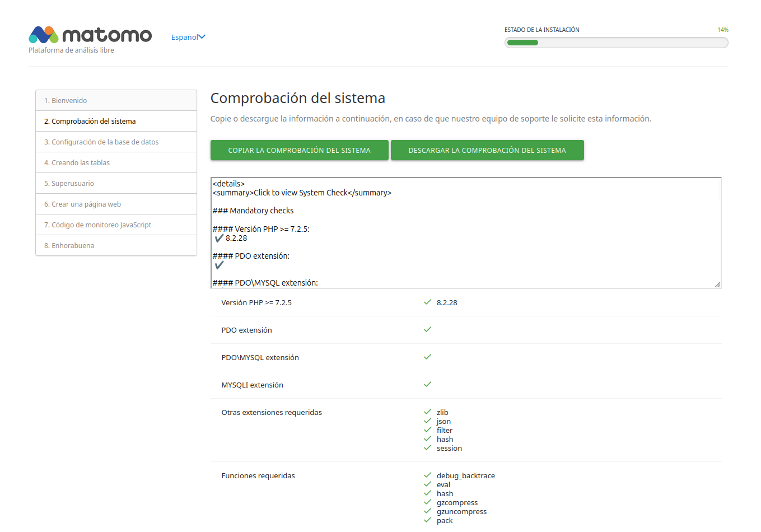Screen dimensions: 761x532
Task: Click the checkmark next to debug_backtrace
Action: click(427, 475)
